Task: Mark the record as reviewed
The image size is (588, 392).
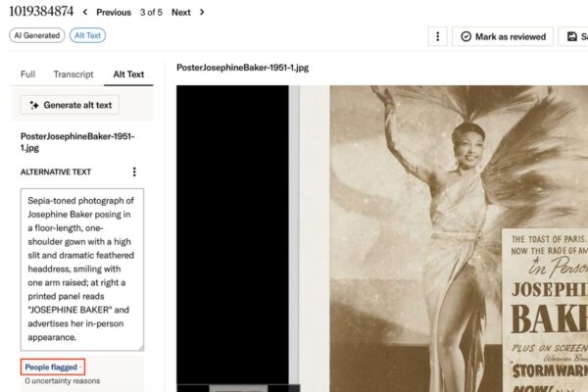Action: 503,36
